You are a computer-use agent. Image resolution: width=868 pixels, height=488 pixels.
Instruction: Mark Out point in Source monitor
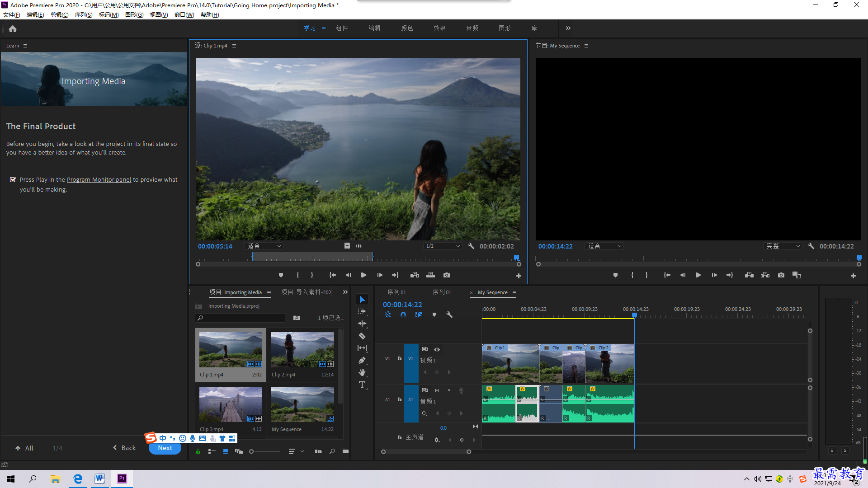pos(312,275)
